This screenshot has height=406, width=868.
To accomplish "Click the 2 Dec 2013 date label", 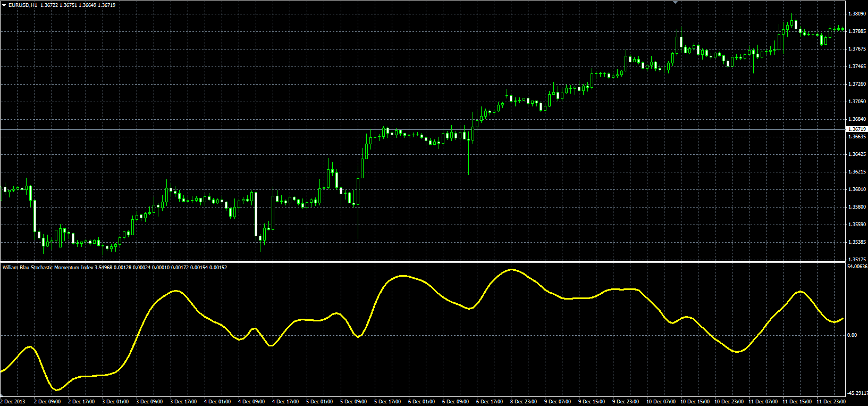I will click(13, 402).
